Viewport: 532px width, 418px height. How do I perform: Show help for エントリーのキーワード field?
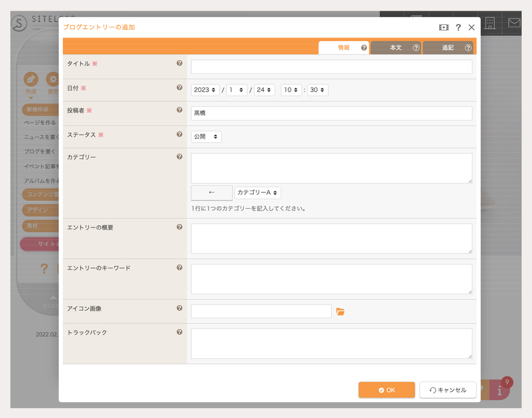coord(180,268)
